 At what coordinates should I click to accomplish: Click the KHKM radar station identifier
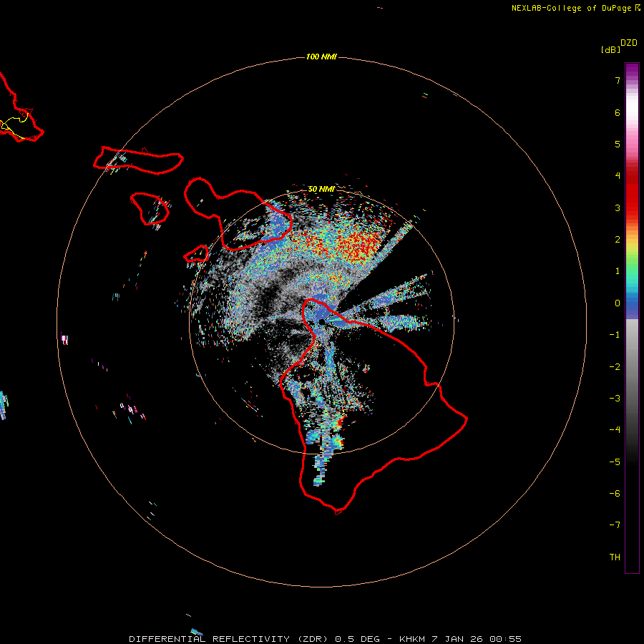click(x=412, y=639)
